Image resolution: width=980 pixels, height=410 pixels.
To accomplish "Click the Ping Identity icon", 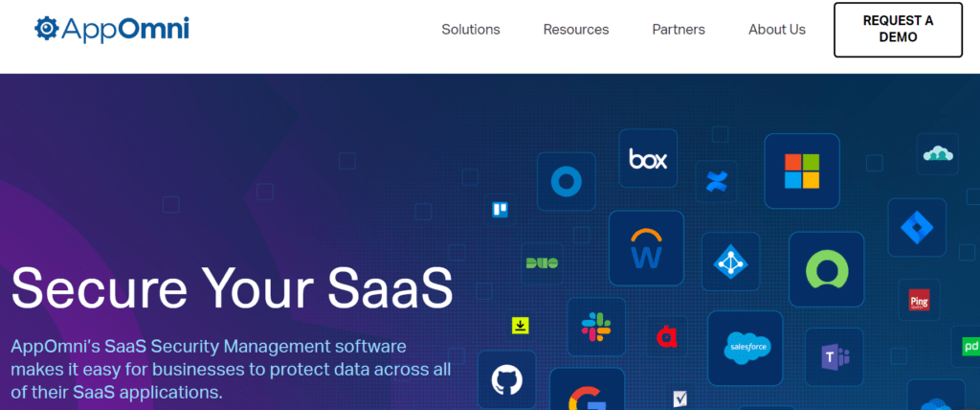I will [919, 300].
